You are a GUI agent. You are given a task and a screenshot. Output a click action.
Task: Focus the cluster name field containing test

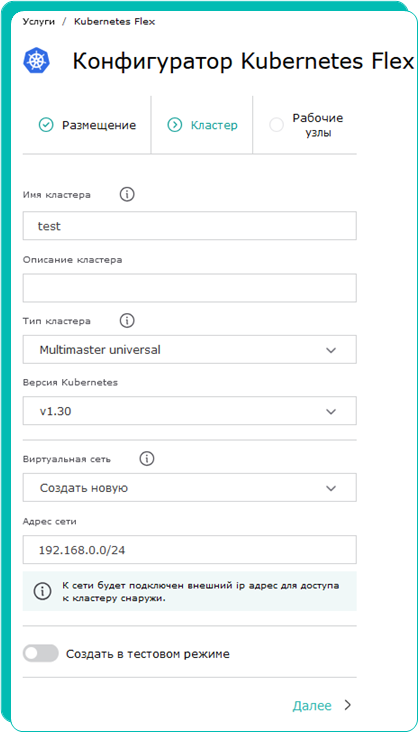(x=190, y=226)
